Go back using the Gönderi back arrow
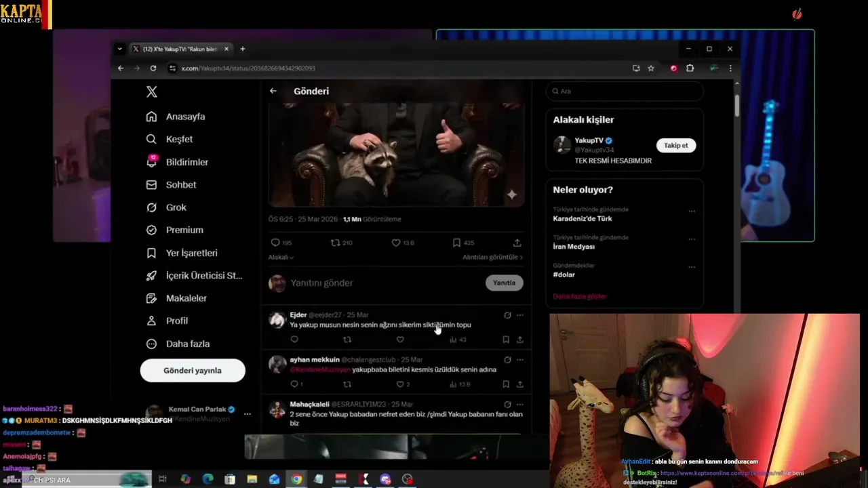The width and height of the screenshot is (868, 488). click(273, 91)
